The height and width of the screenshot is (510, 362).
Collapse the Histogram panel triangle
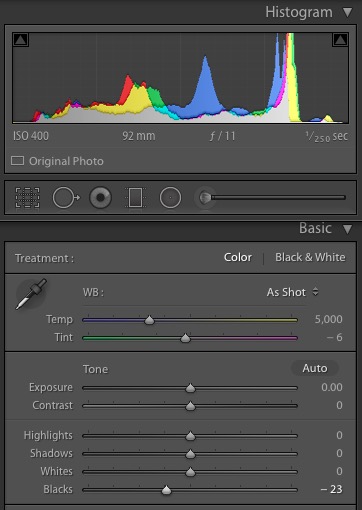tap(348, 12)
